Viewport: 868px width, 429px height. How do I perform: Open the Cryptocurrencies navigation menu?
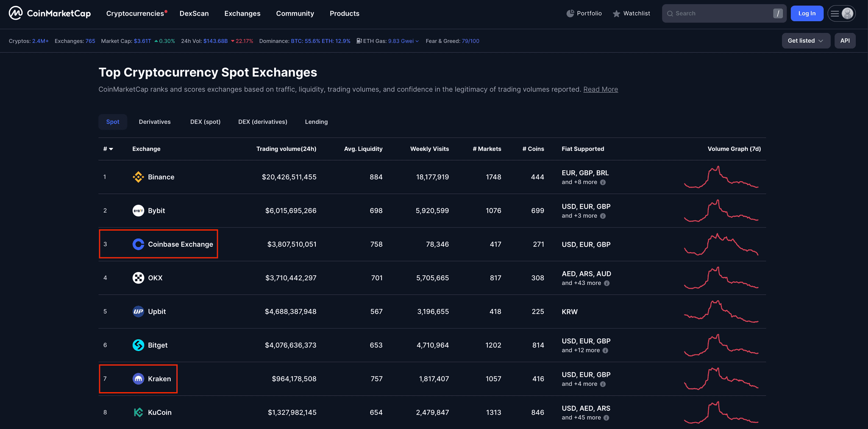coord(135,14)
